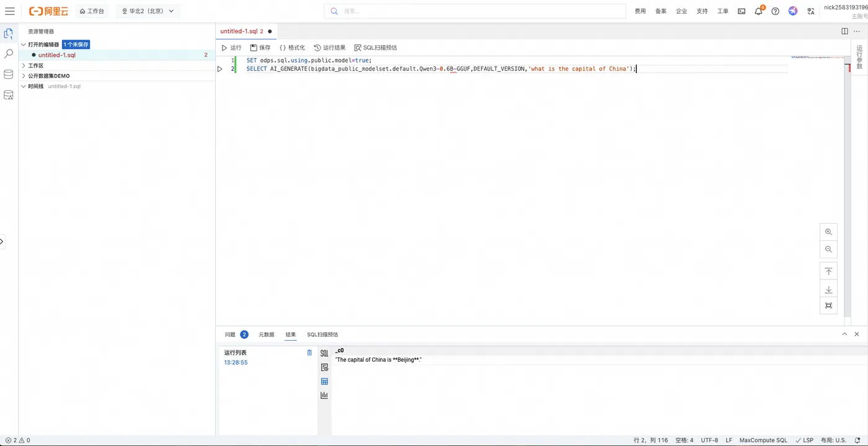Image resolution: width=868 pixels, height=446 pixels.
Task: Open the run log icon under SQL
Action: pos(324,367)
